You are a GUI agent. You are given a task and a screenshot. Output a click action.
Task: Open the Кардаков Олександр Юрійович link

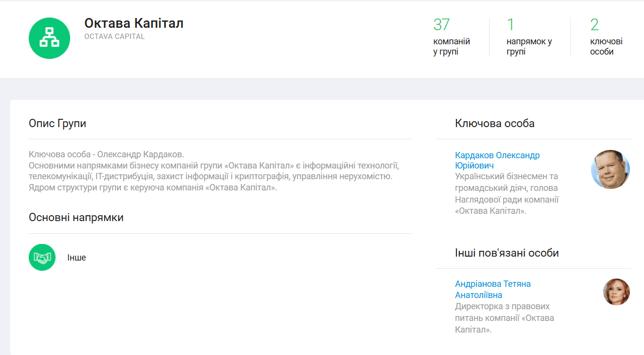point(497,160)
